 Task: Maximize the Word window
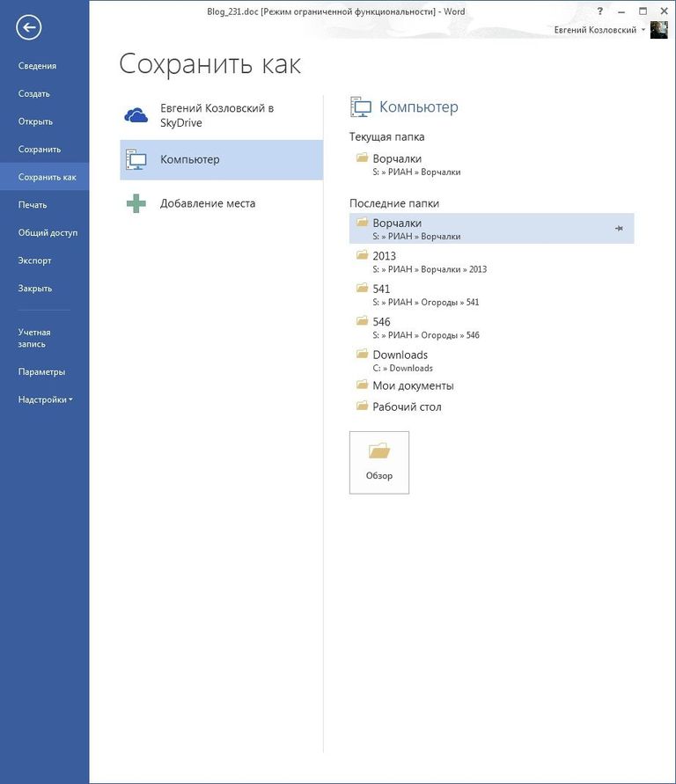tap(643, 11)
